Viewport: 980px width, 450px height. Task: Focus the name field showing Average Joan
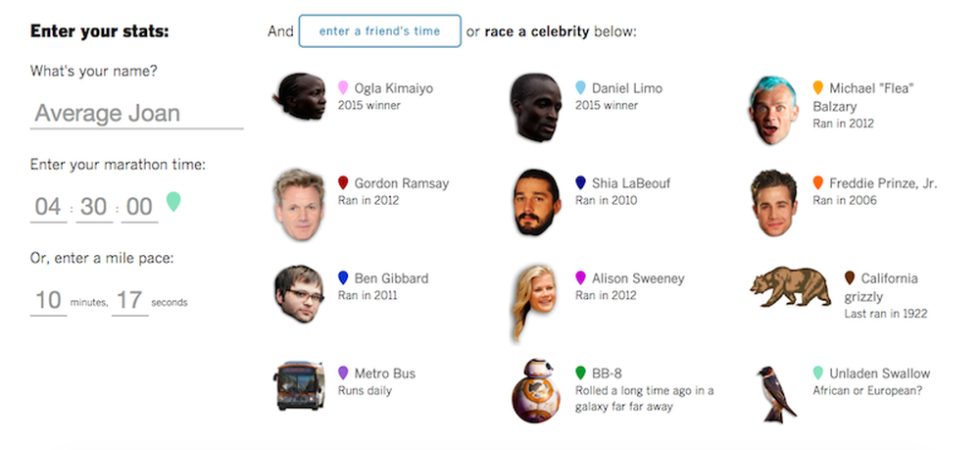pyautogui.click(x=137, y=114)
